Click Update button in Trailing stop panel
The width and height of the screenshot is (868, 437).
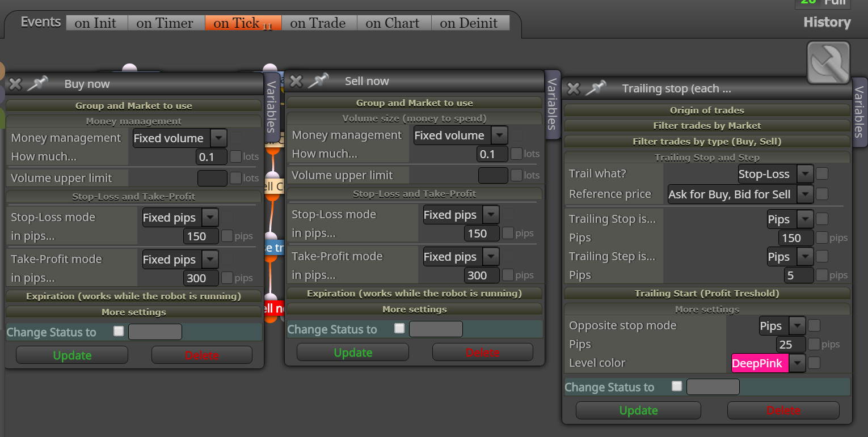pos(638,410)
